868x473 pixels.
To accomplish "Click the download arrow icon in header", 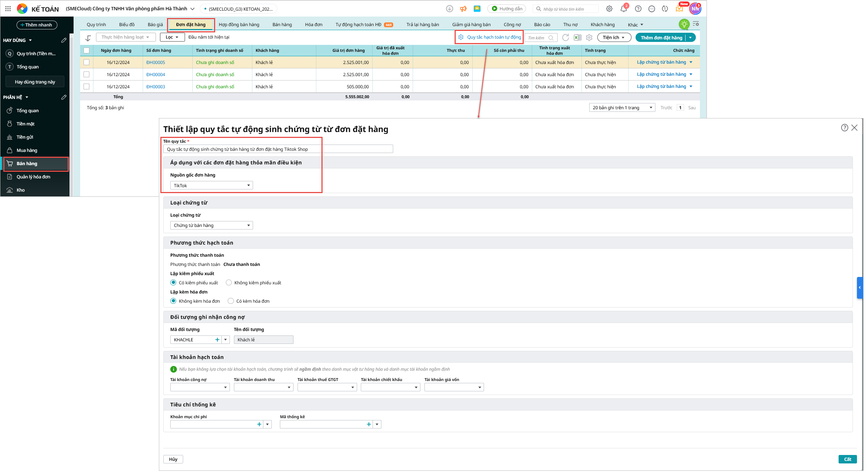I will (x=449, y=9).
